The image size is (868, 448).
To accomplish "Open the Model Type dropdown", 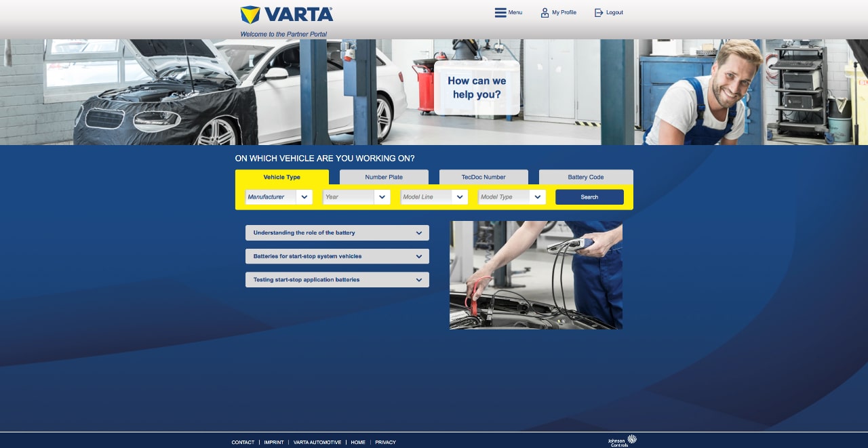I will pyautogui.click(x=512, y=197).
